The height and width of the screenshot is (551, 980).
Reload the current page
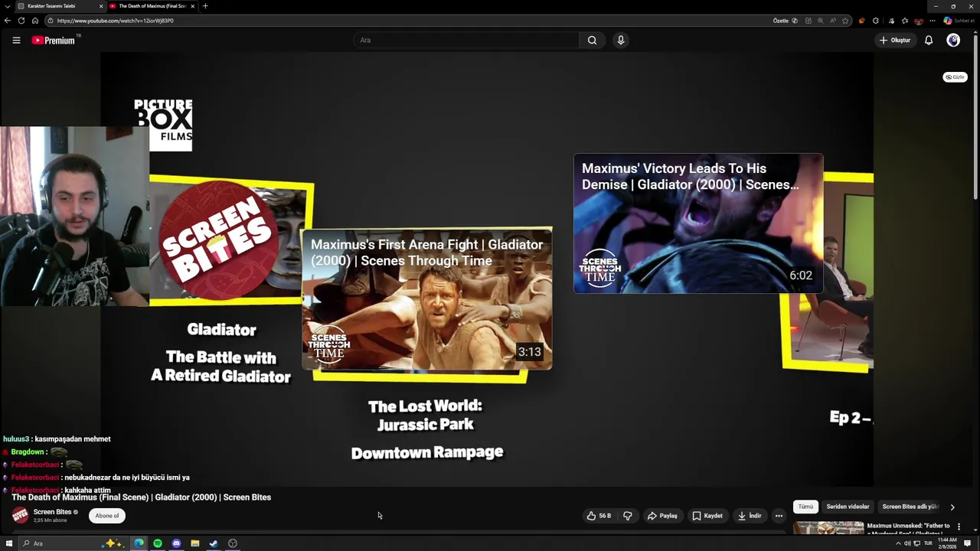(x=21, y=21)
